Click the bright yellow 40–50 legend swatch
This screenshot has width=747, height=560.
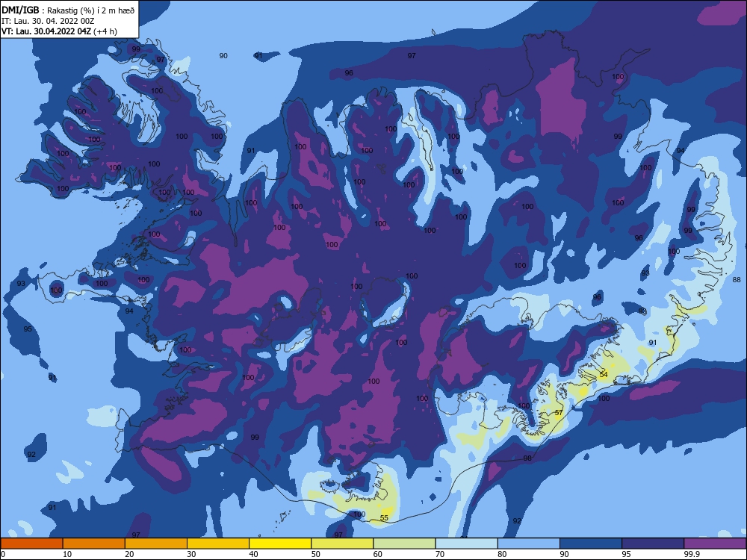click(x=280, y=544)
